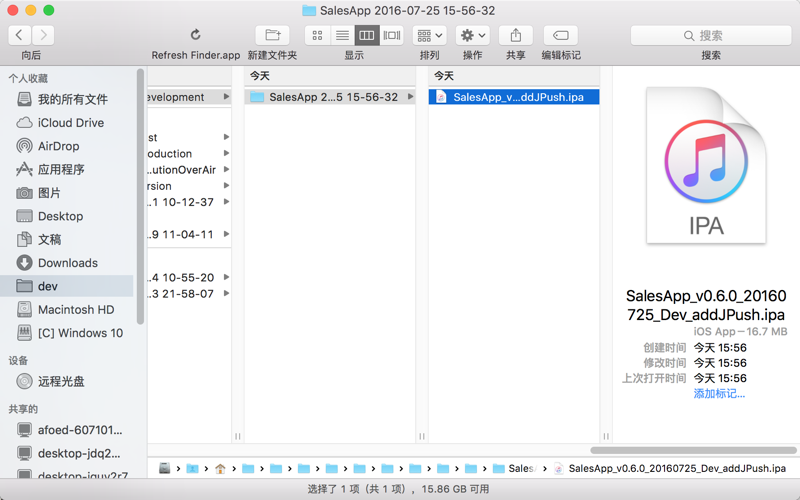Click the first column resize handle
This screenshot has width=800, height=500.
238,436
